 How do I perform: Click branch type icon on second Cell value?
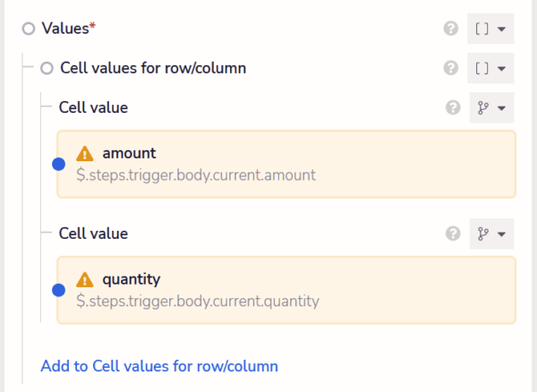click(483, 234)
